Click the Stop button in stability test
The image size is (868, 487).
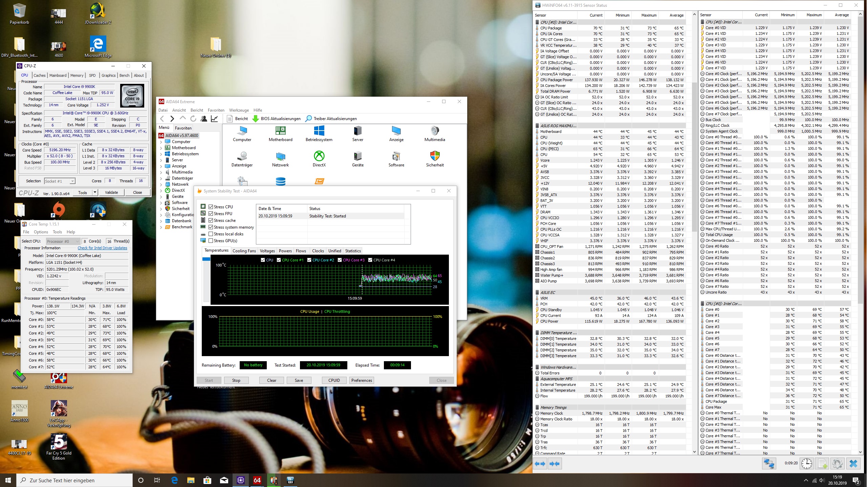tap(236, 380)
